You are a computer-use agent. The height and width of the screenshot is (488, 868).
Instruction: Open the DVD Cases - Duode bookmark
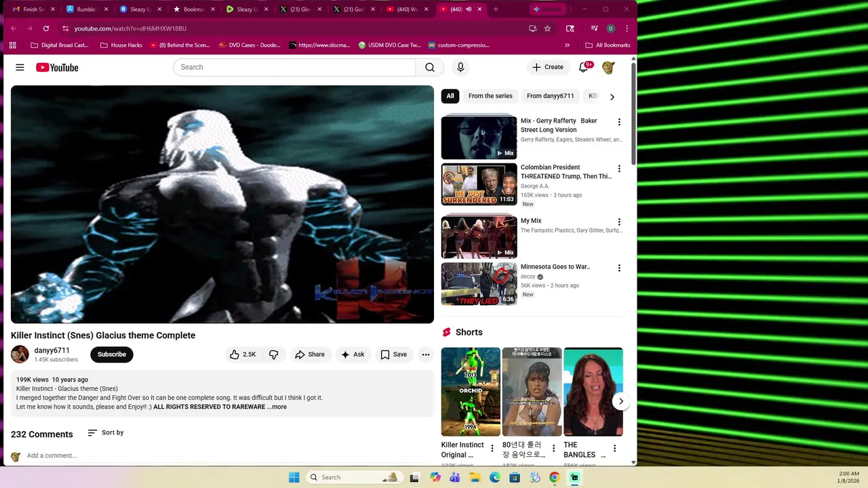pos(249,45)
